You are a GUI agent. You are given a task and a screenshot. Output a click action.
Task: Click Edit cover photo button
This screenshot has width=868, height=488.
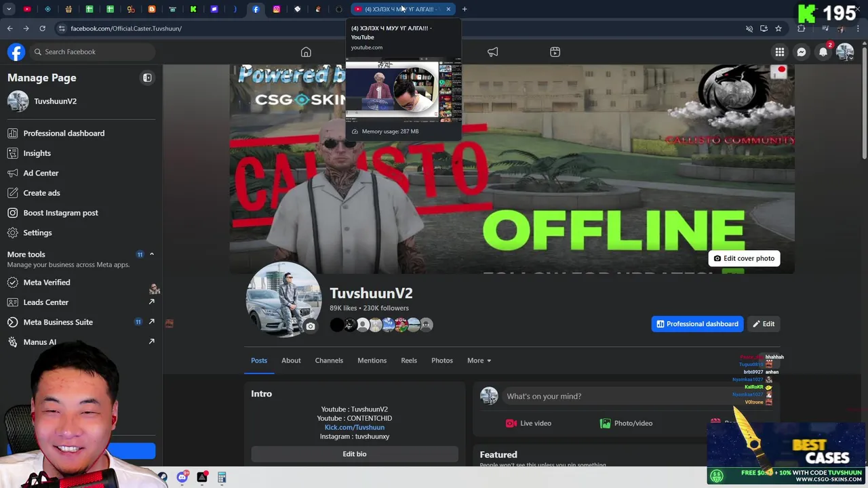744,258
